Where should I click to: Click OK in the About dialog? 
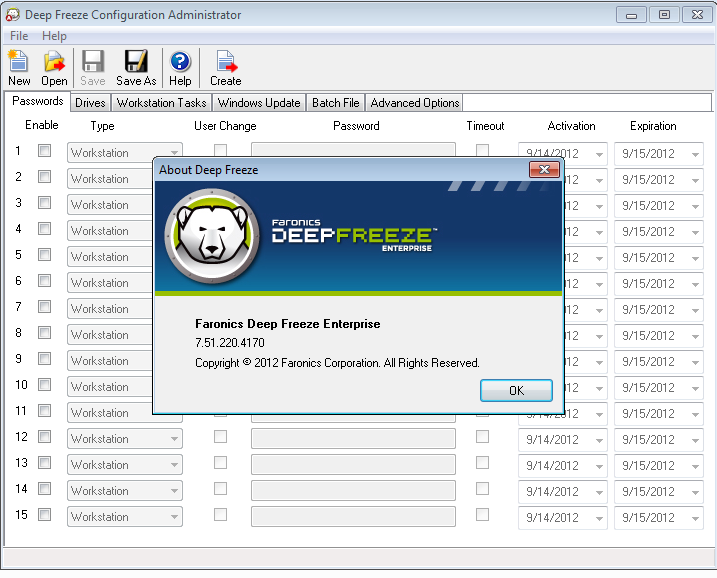click(x=516, y=390)
